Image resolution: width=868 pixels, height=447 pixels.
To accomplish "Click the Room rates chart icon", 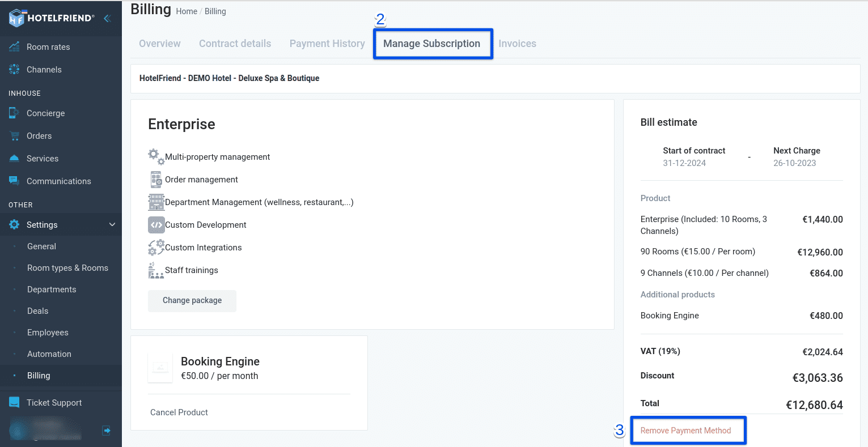I will click(x=14, y=47).
